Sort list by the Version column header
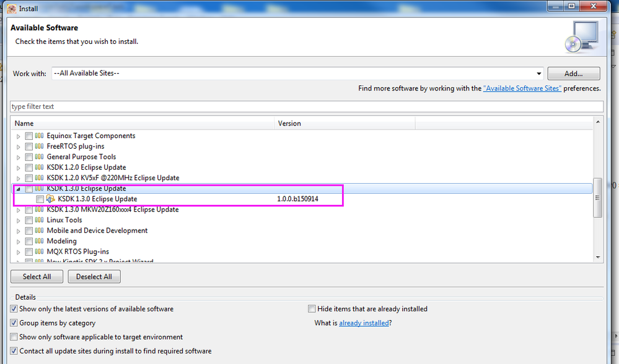Viewport: 619px width, 364px height. click(345, 123)
